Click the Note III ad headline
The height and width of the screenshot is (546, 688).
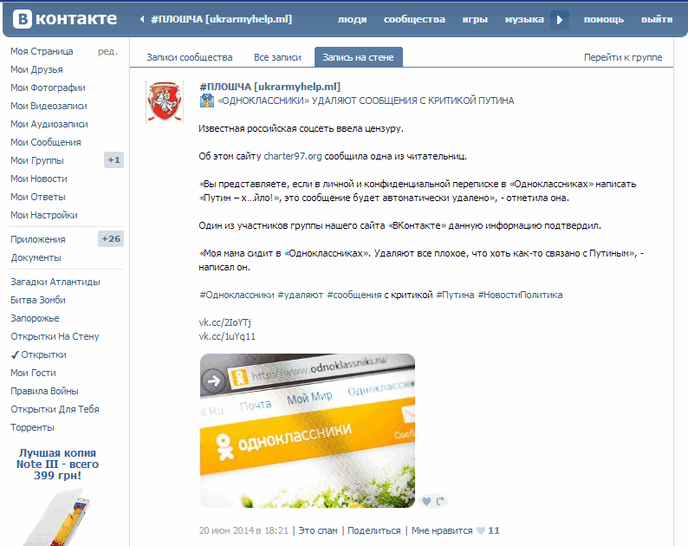pyautogui.click(x=57, y=464)
